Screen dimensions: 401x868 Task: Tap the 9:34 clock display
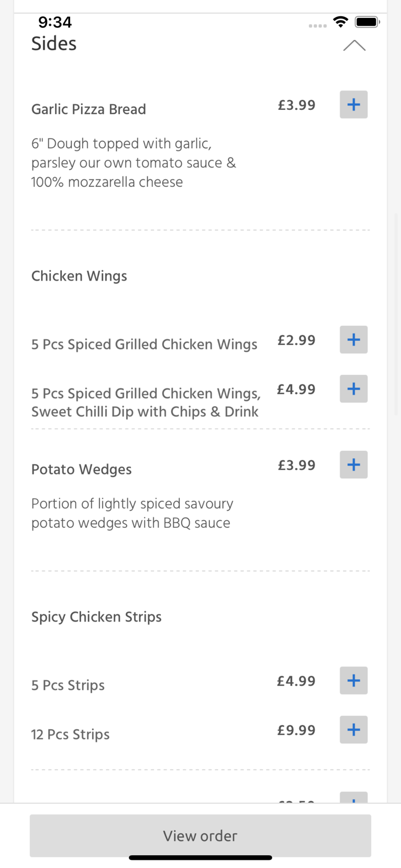56,22
